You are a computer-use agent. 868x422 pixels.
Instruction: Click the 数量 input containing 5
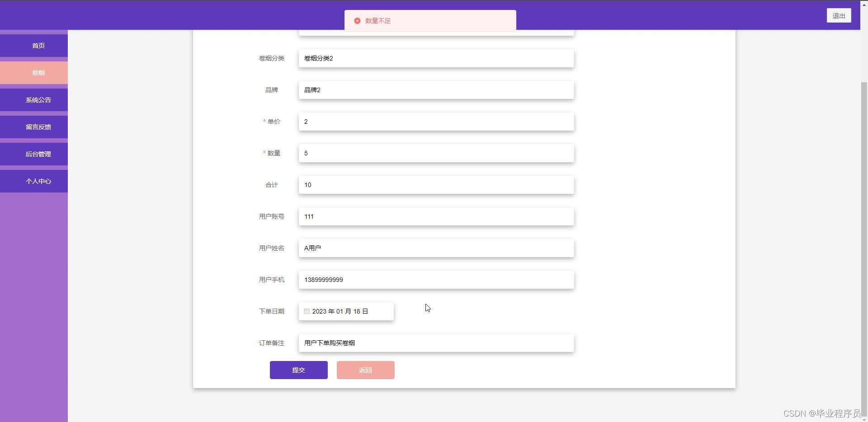[x=436, y=153]
